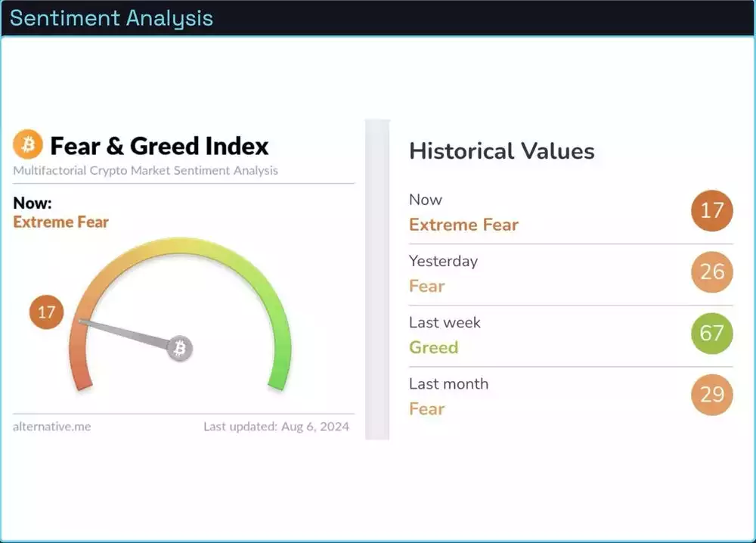756x543 pixels.
Task: Click the green 67 badge for Last week
Action: (711, 334)
